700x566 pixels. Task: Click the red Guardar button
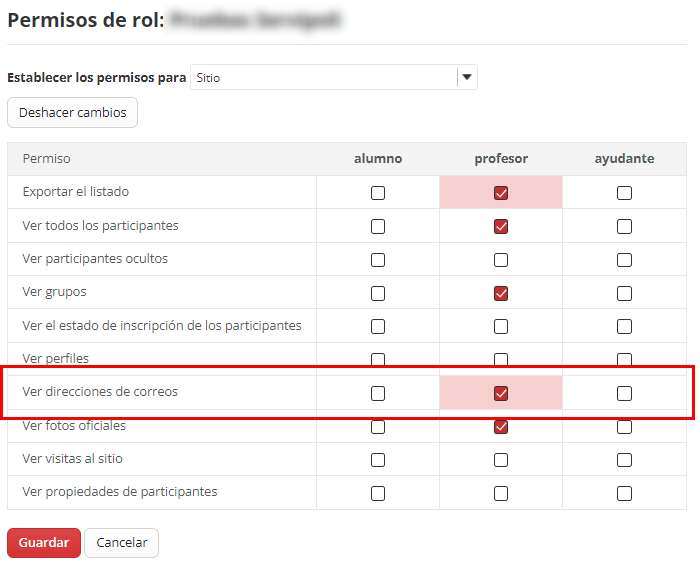(43, 543)
